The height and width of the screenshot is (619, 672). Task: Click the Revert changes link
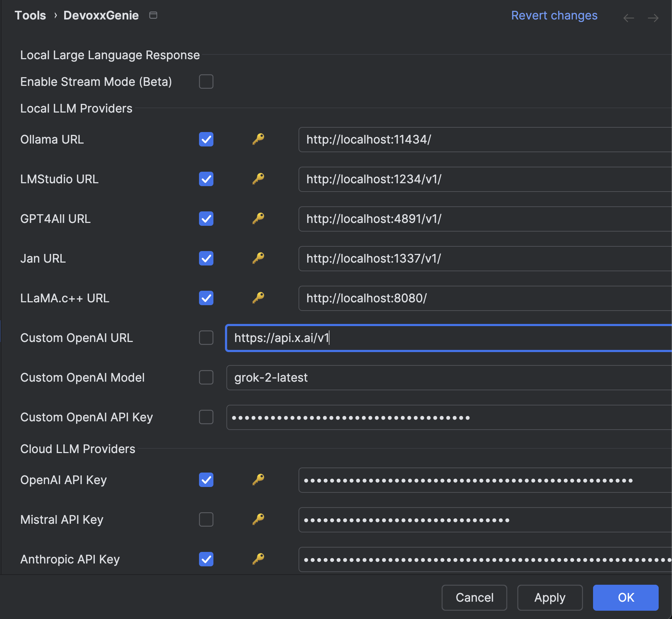[x=554, y=15]
